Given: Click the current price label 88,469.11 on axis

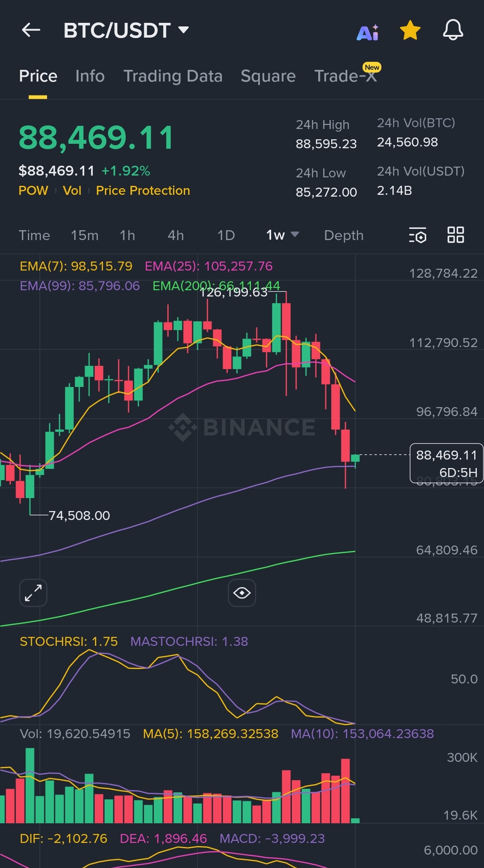Looking at the screenshot, I should click(x=446, y=455).
